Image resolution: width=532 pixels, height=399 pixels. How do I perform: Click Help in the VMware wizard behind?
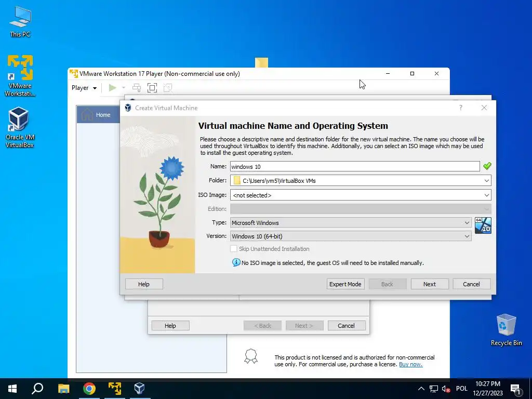click(x=170, y=325)
